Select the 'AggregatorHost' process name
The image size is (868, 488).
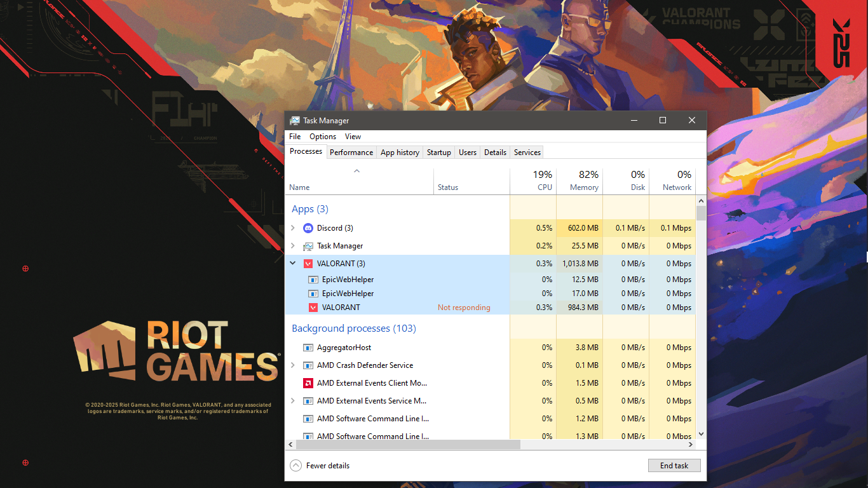344,348
